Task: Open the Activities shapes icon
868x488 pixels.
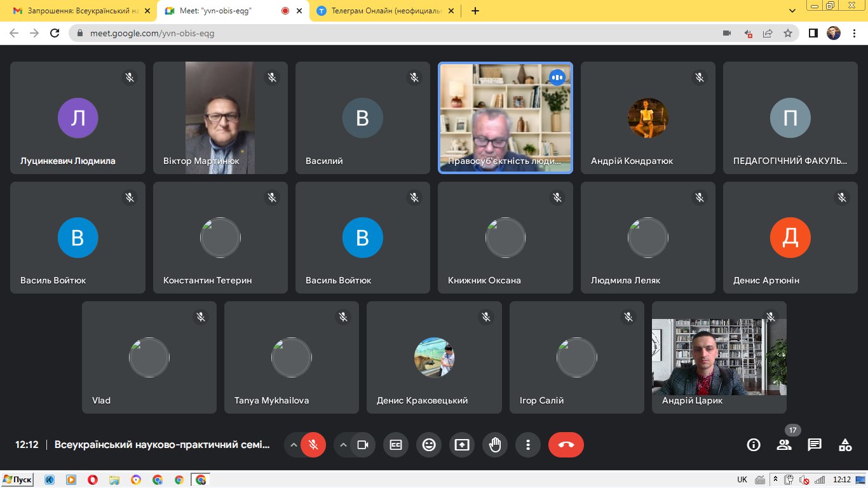Action: tap(845, 445)
